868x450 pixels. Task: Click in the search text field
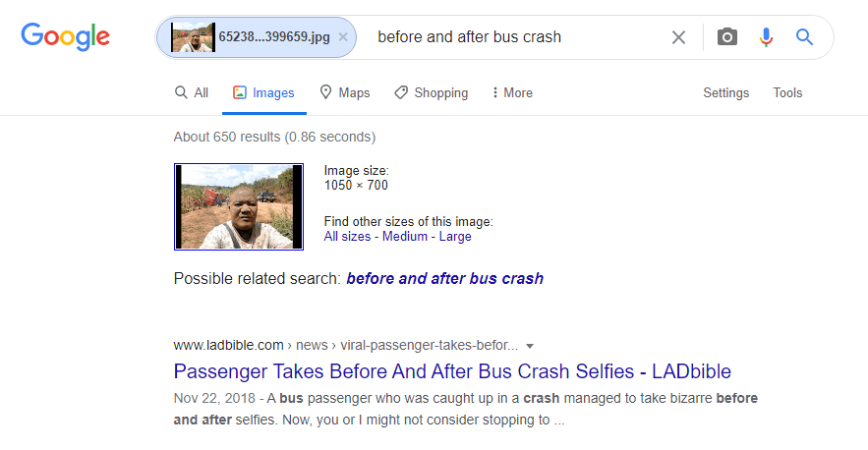[x=511, y=37]
